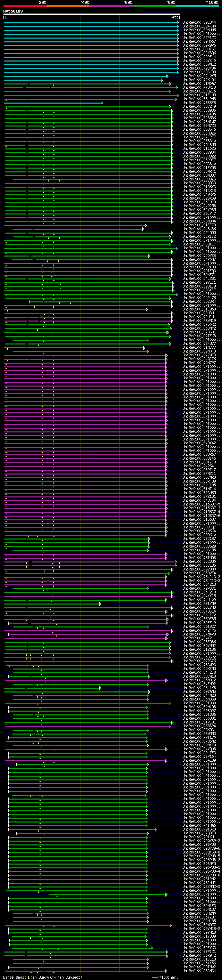The height and width of the screenshot is (980, 222).
Task: Click hit label UniRef100_O88629
Action: [x=199, y=546]
